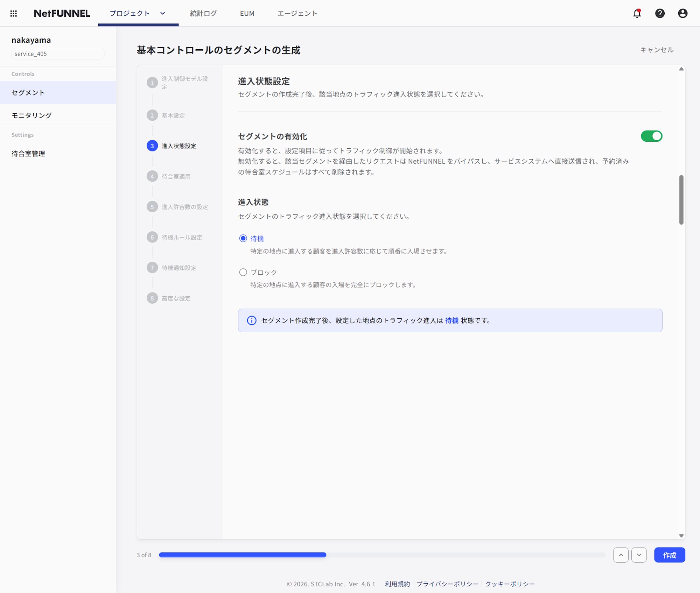The image size is (700, 593).
Task: Click the info icon in the blue notice
Action: (252, 320)
